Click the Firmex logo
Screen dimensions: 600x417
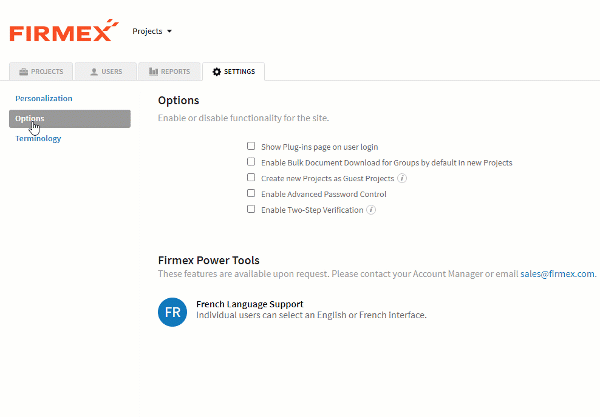[x=64, y=30]
